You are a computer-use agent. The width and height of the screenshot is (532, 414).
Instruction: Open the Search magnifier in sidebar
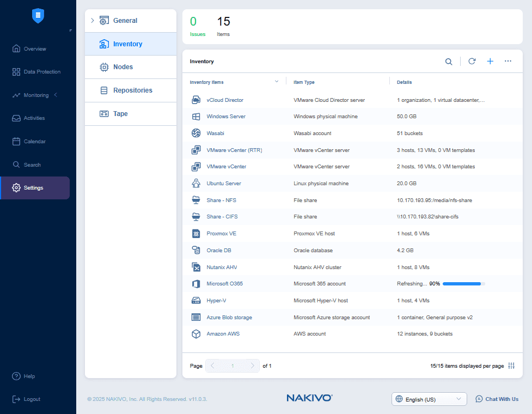coord(16,165)
